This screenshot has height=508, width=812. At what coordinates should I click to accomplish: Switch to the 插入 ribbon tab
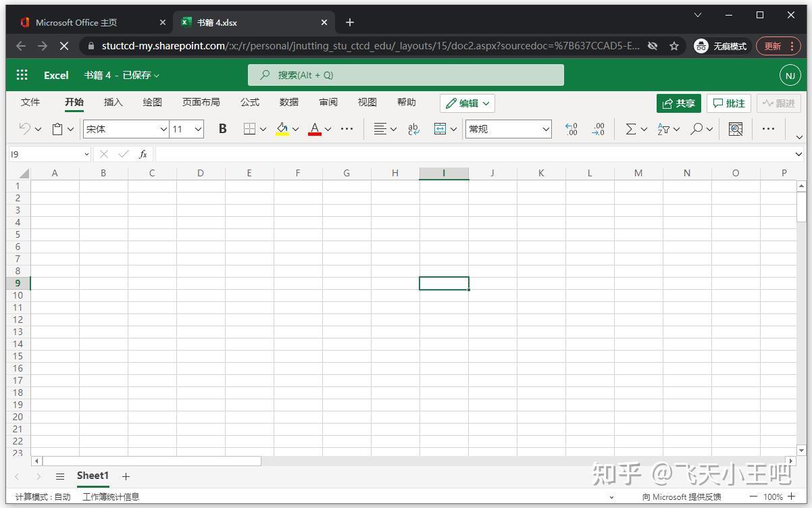click(x=113, y=102)
